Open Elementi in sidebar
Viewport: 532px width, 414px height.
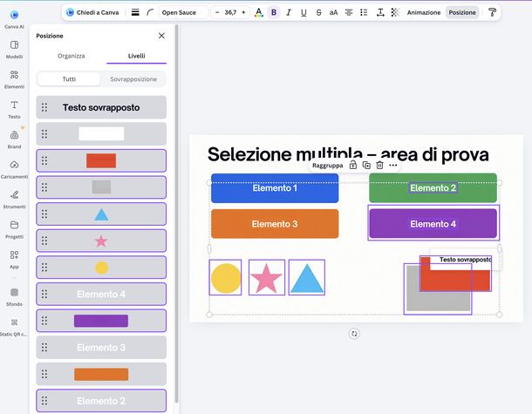point(14,79)
